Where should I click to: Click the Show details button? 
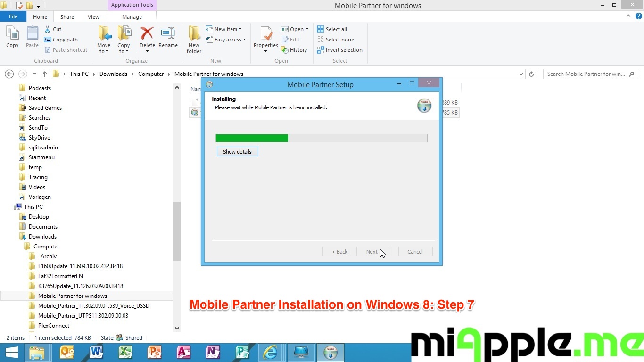(237, 152)
